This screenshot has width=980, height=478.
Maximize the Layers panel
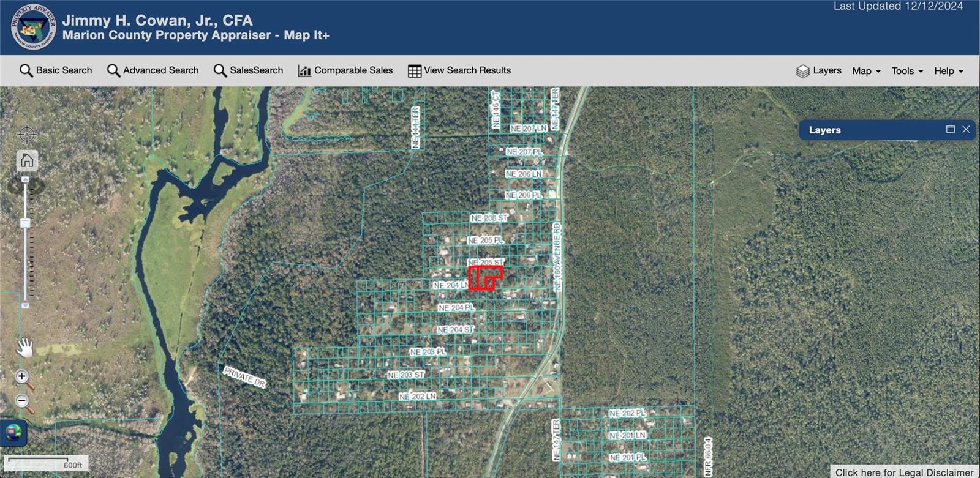tap(951, 129)
